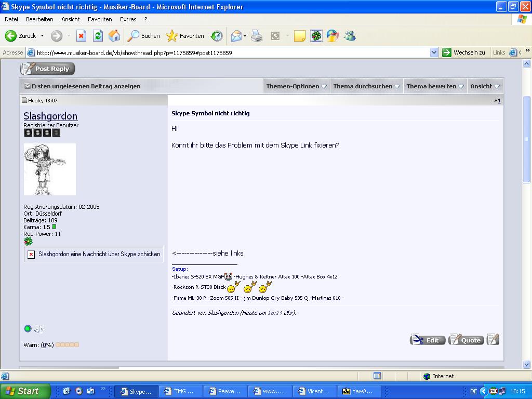This screenshot has height=399, width=532.
Task: Click the Mail envelope toolbar icon
Action: pyautogui.click(x=236, y=36)
